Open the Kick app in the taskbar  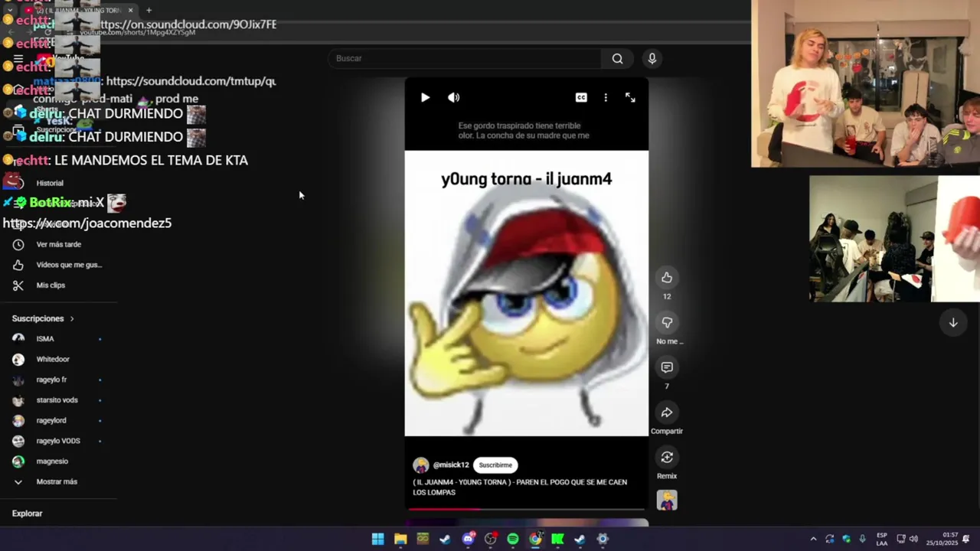(x=557, y=539)
